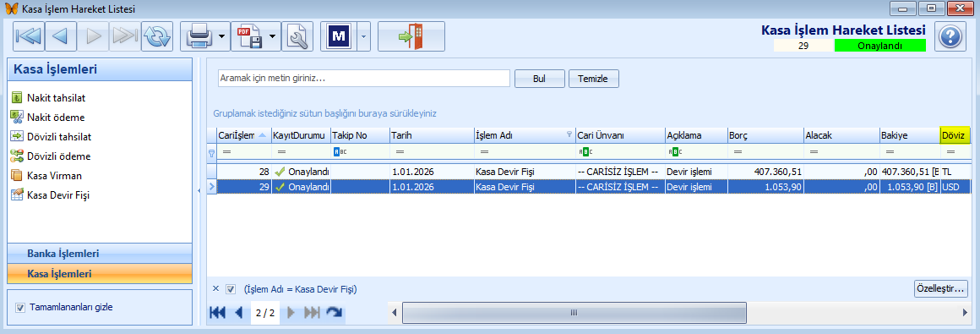Click the filter row cell under Açıklama
Viewport: 980px width, 334px height.
point(695,152)
